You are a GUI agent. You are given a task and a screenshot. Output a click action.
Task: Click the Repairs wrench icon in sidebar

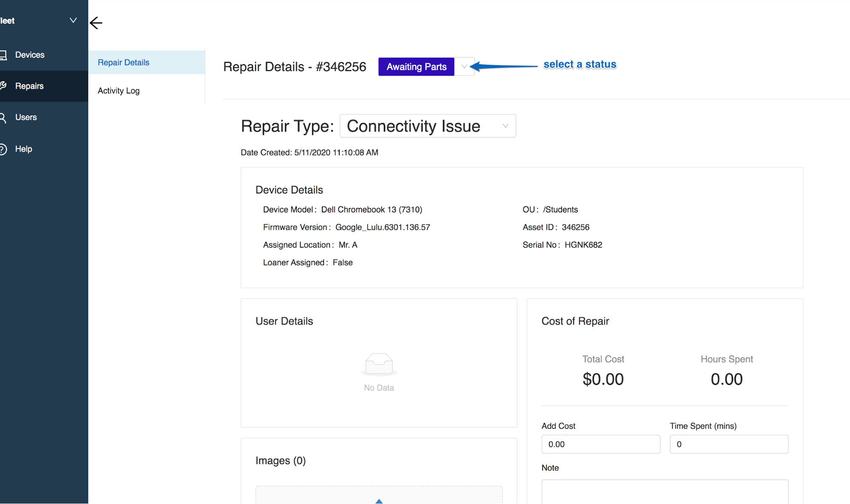click(x=3, y=86)
